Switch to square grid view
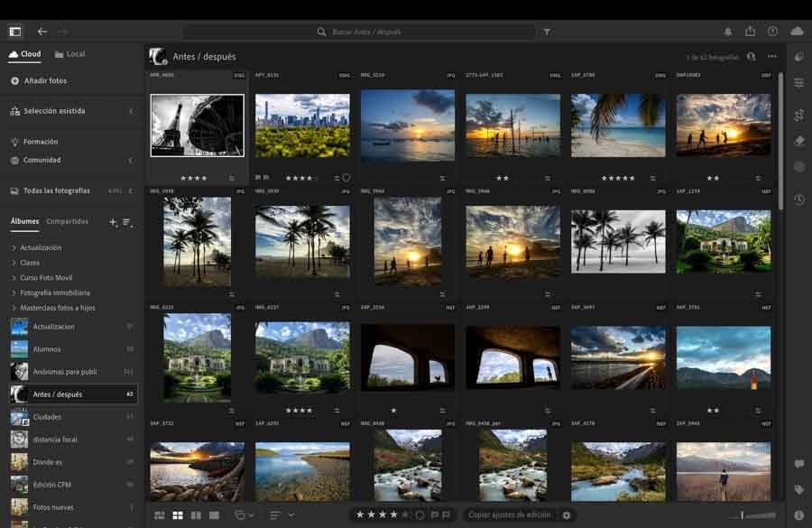 pyautogui.click(x=179, y=515)
